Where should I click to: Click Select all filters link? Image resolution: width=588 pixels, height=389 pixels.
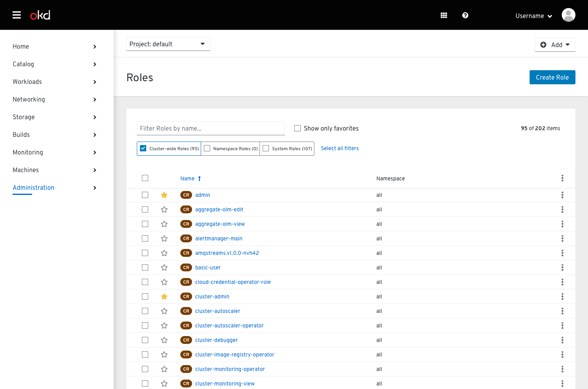click(x=340, y=148)
